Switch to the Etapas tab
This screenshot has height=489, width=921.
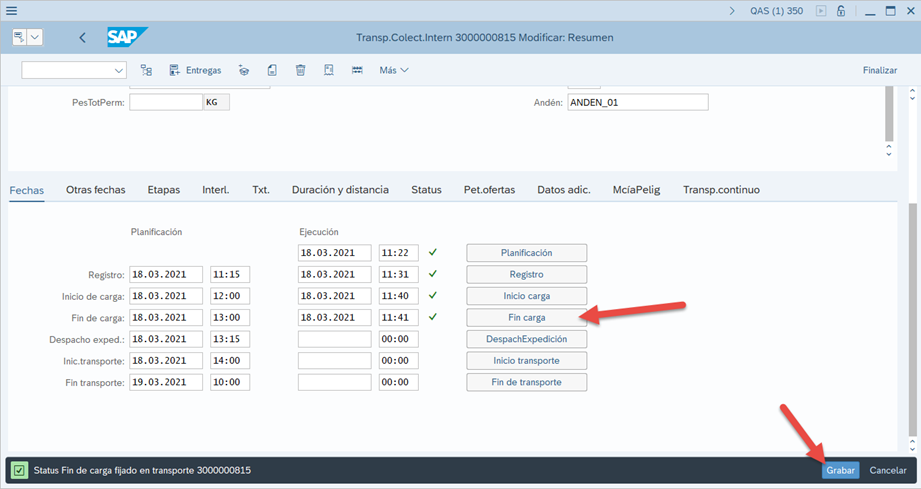(163, 189)
